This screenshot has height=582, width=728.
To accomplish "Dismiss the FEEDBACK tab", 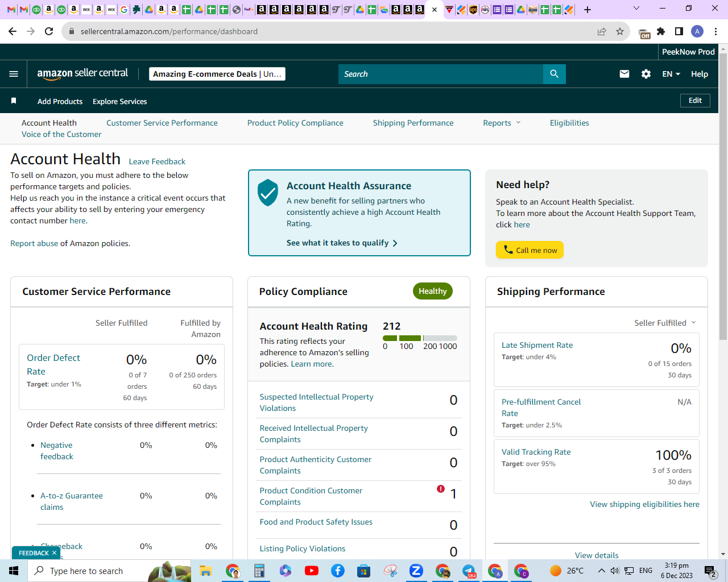I will [54, 553].
